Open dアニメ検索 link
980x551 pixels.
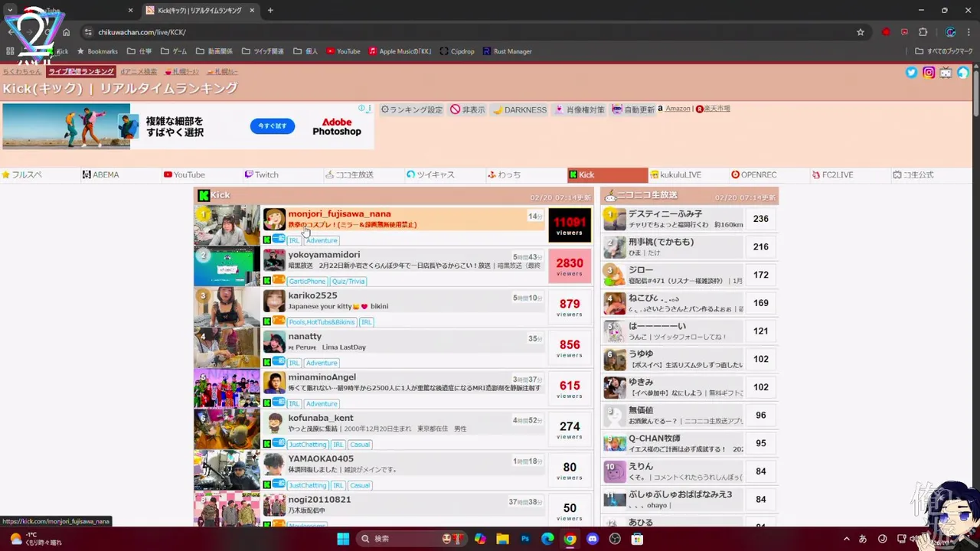coord(139,71)
